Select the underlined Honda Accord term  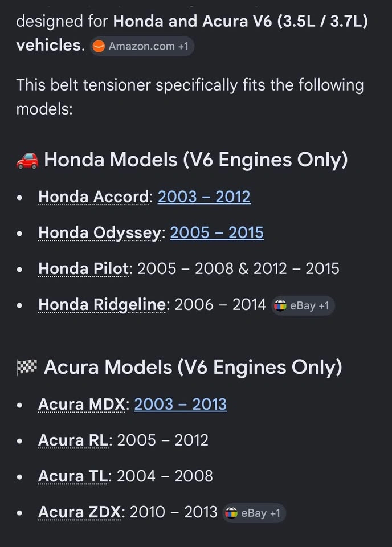click(93, 197)
